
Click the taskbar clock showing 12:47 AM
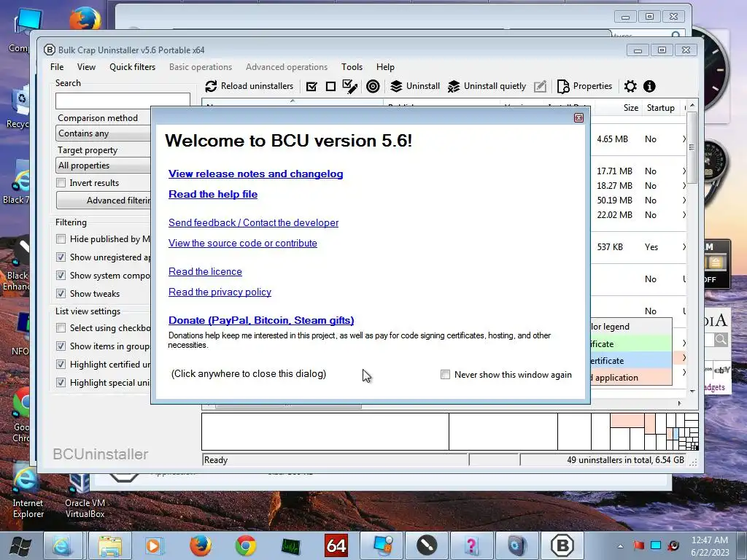click(x=709, y=546)
